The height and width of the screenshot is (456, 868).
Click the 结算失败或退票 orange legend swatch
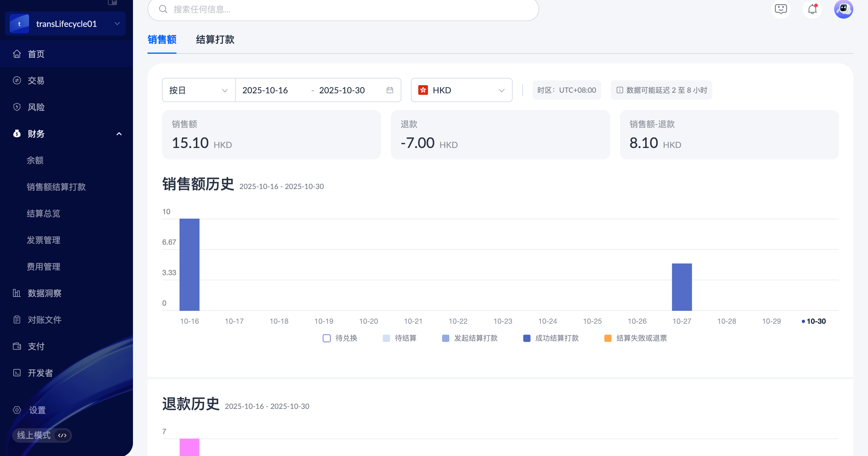[x=608, y=338]
